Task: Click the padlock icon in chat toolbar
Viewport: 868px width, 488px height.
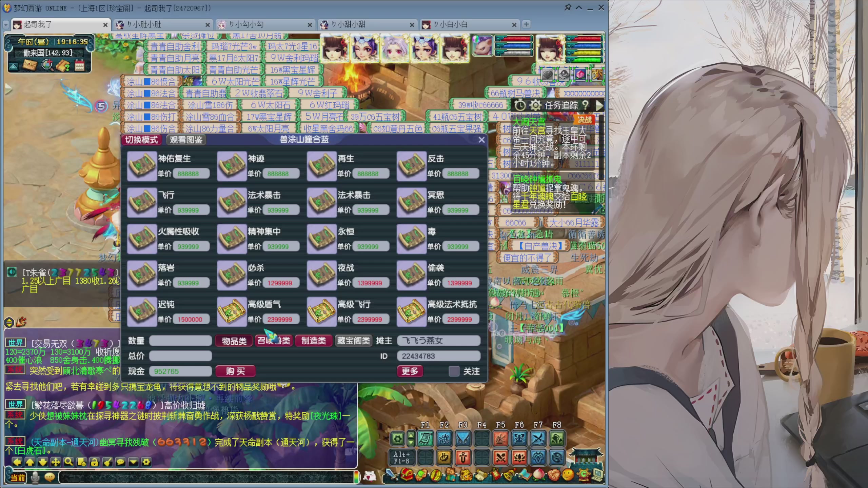Action: [x=95, y=462]
